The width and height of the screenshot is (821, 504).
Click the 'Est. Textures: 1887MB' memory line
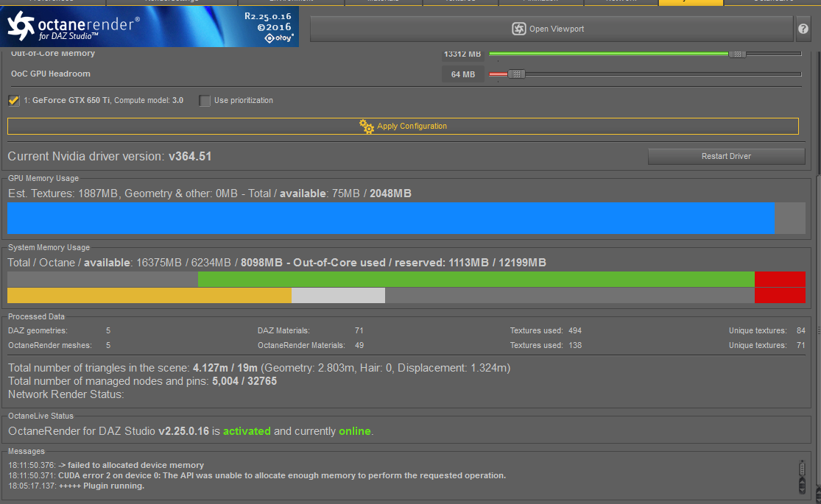209,194
